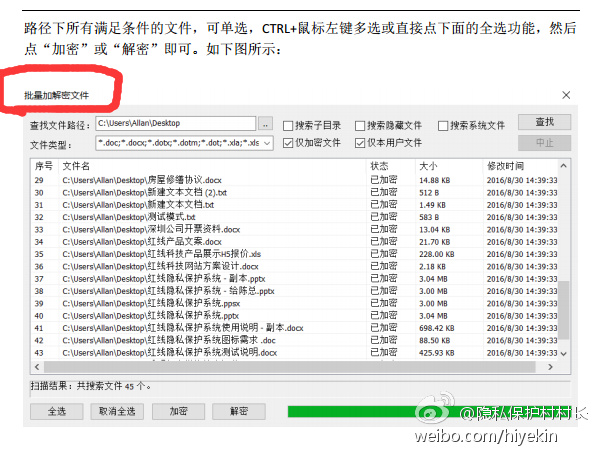Click the list scroll down arrow
This screenshot has height=456, width=598.
pyautogui.click(x=564, y=354)
